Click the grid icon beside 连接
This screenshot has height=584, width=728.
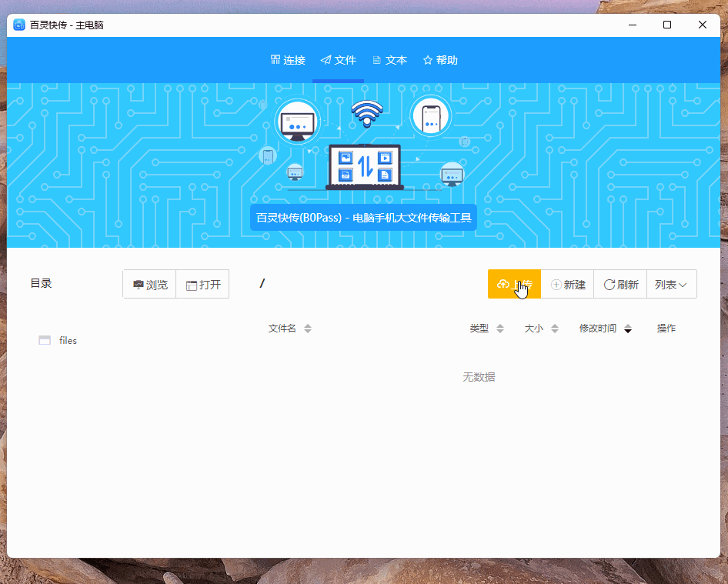(274, 59)
